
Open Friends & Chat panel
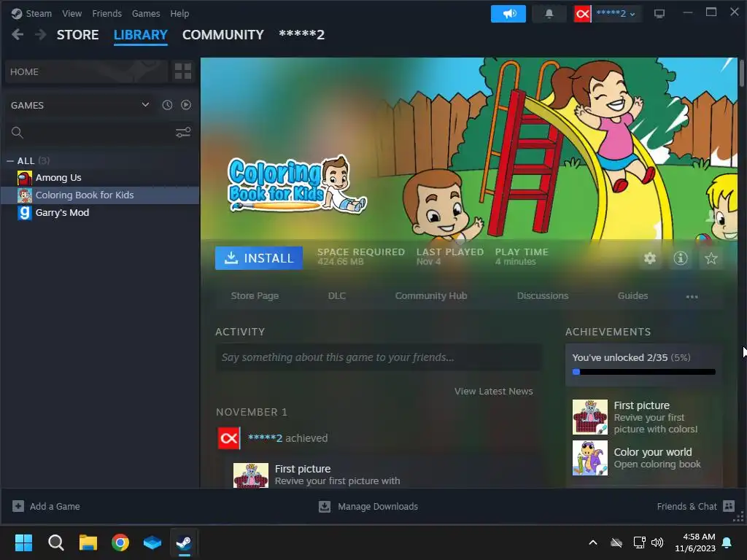[695, 506]
